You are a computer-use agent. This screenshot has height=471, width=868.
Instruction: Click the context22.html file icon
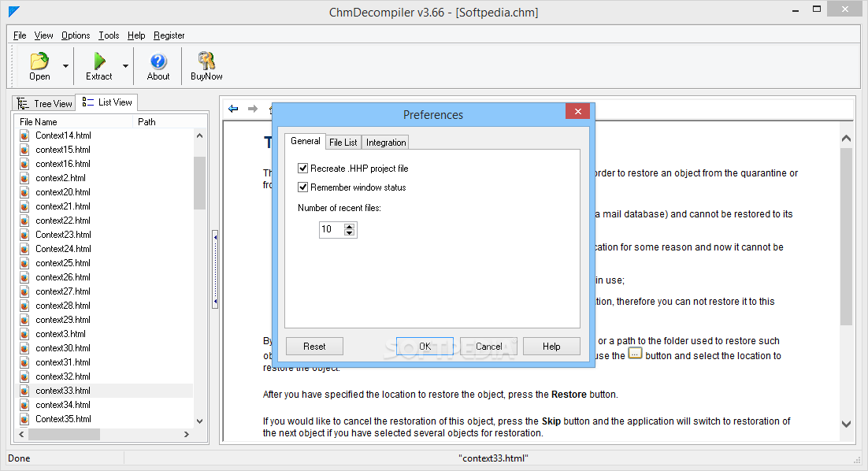tap(24, 221)
